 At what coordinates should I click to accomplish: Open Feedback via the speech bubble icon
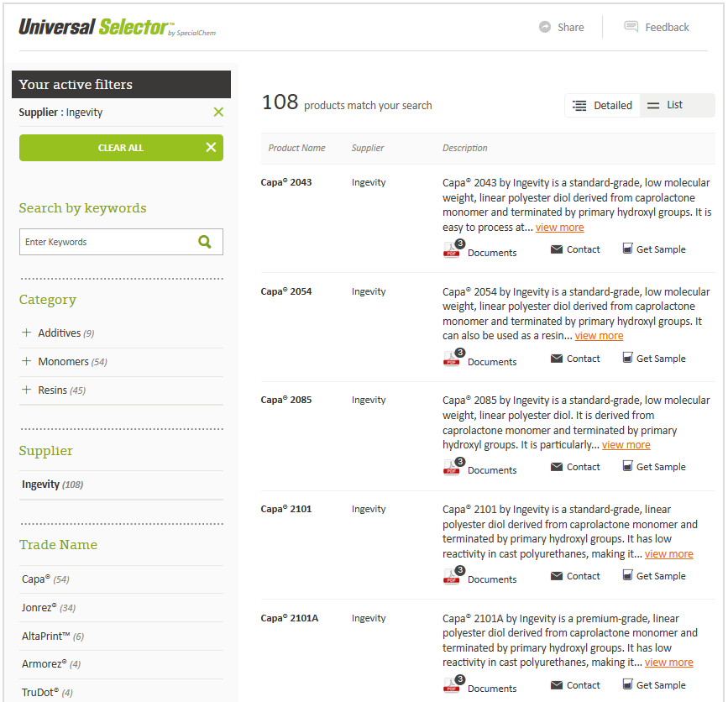point(631,27)
